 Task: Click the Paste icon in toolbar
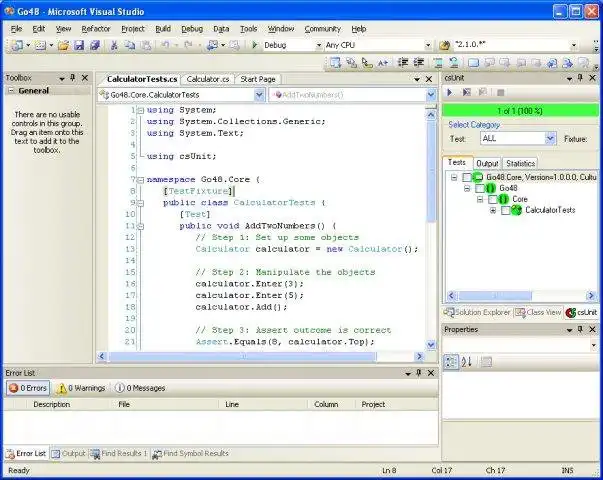[146, 45]
